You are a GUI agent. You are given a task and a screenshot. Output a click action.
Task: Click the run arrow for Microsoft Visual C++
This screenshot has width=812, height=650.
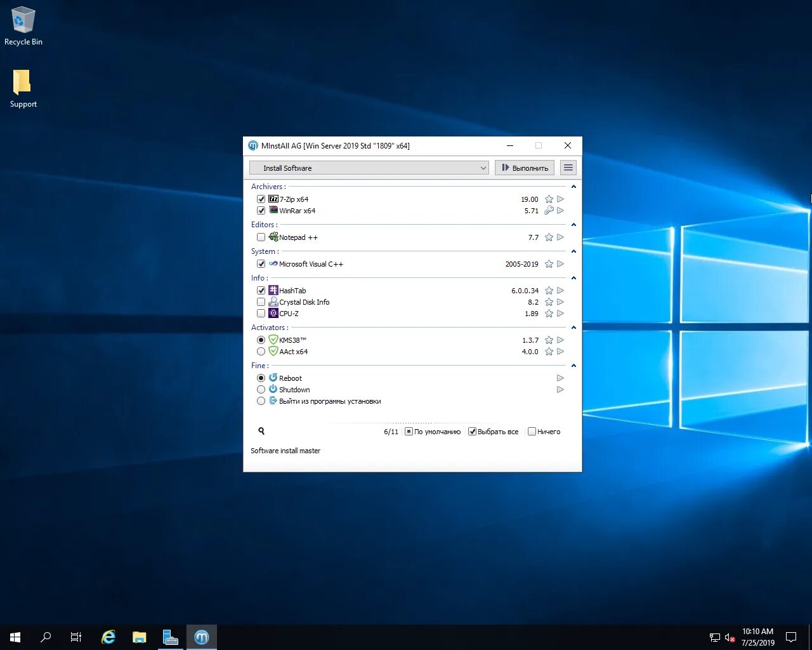560,264
